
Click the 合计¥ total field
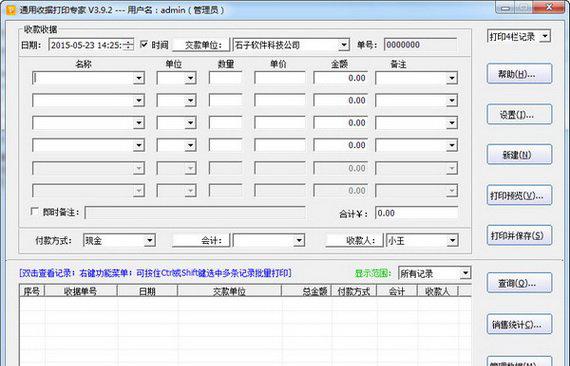[x=416, y=213]
